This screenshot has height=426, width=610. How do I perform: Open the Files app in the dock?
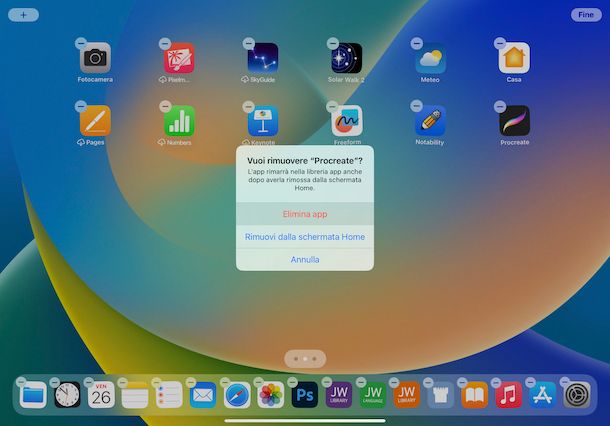(33, 395)
